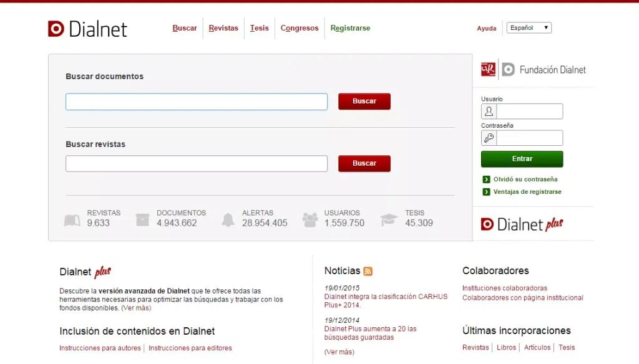This screenshot has width=639, height=364.
Task: Click the Alertas count 28.954.405
Action: [x=265, y=223]
